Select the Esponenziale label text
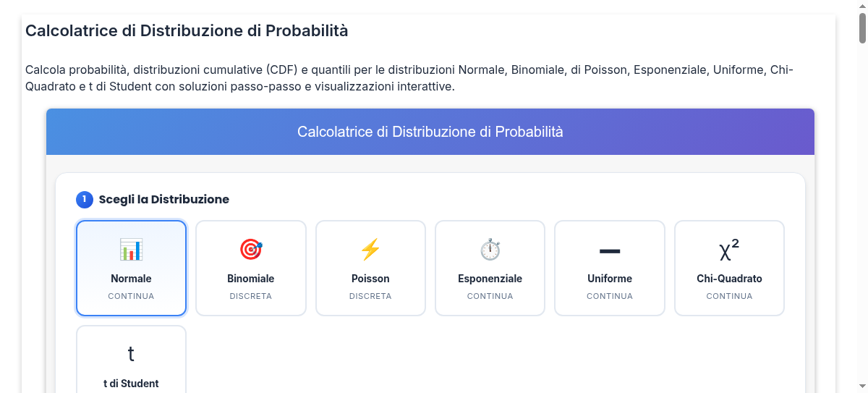The width and height of the screenshot is (868, 393). (x=490, y=279)
